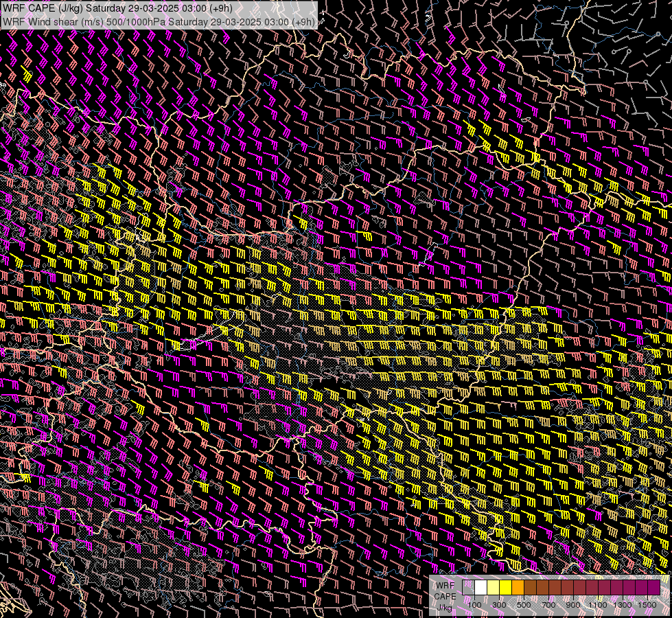Click the 'J/kg' unit label in the legend
The width and height of the screenshot is (672, 618).
click(445, 608)
